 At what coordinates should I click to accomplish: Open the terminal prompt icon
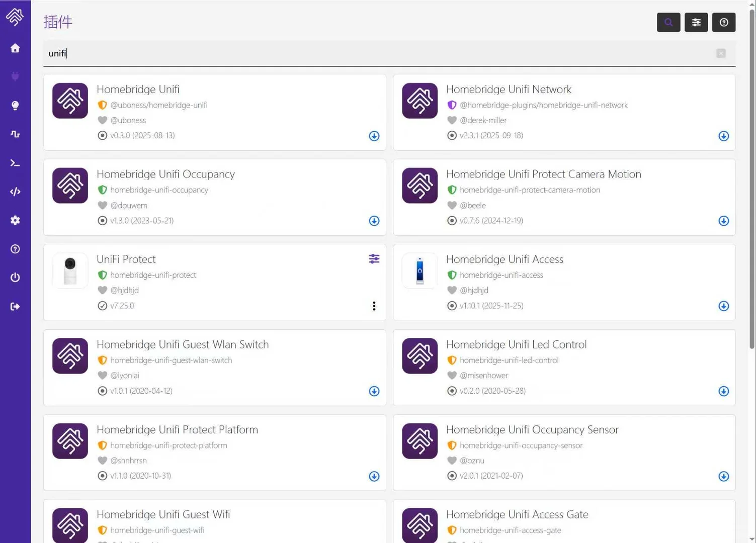pyautogui.click(x=15, y=163)
